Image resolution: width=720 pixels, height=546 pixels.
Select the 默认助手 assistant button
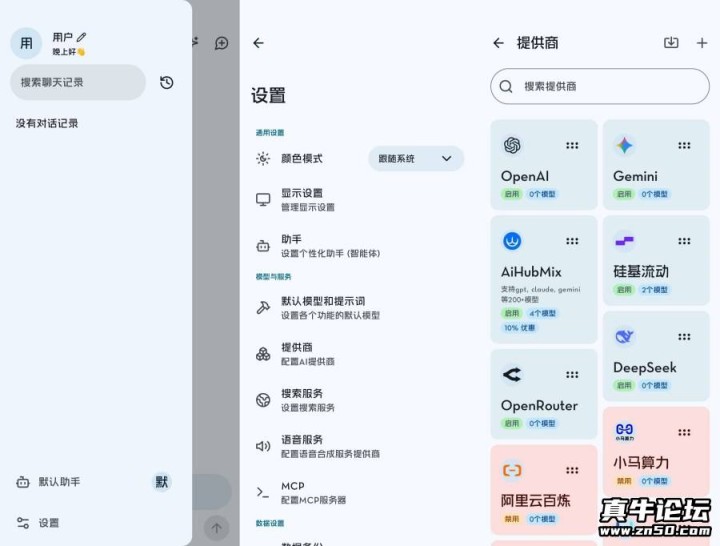(x=60, y=482)
